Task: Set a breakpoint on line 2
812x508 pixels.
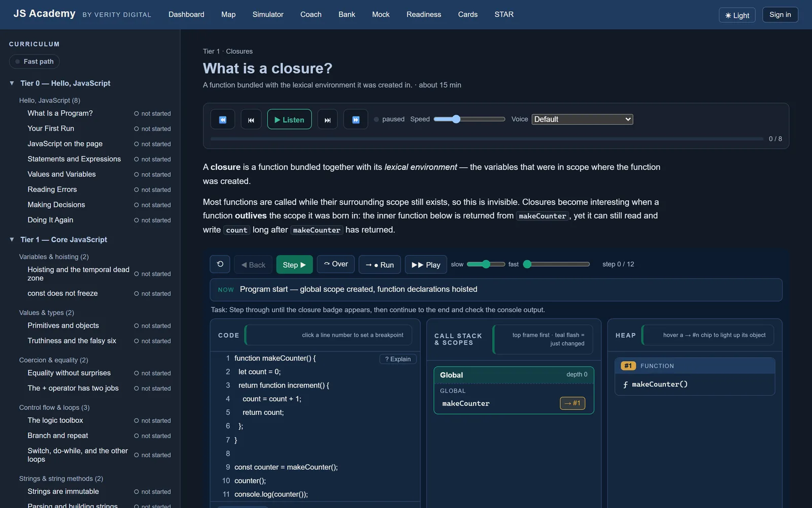Action: [228, 372]
